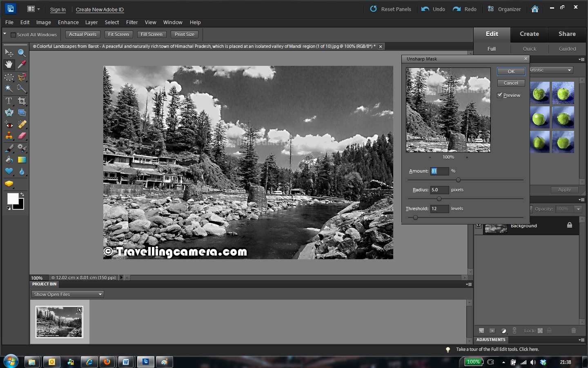Select the Horizontal Type tool
The image size is (588, 368).
(9, 101)
